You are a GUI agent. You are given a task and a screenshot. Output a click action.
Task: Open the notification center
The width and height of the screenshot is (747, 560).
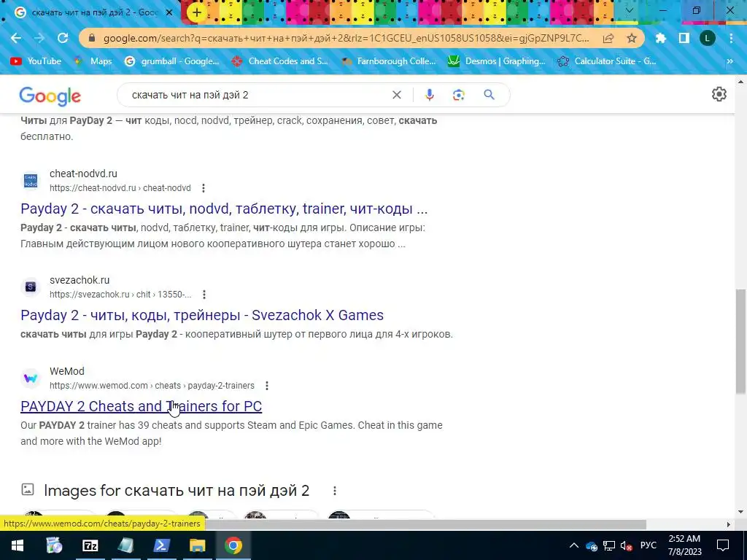pos(723,545)
